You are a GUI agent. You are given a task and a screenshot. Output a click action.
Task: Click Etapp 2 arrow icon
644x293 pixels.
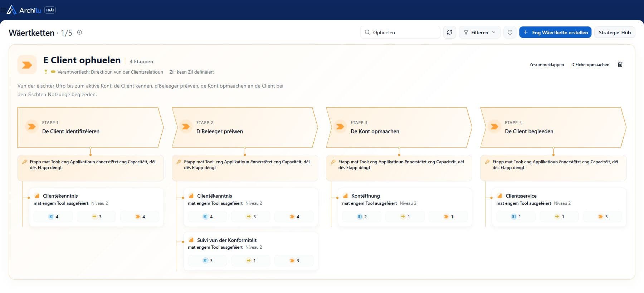click(x=186, y=126)
